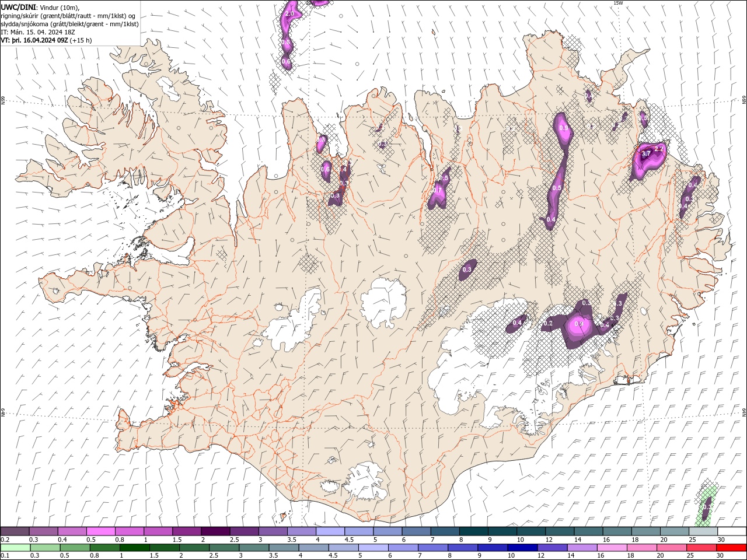Click the 'VT: þri. 16.04.2024 09Z' valid time
Screen dimensions: 747x560
35,40
